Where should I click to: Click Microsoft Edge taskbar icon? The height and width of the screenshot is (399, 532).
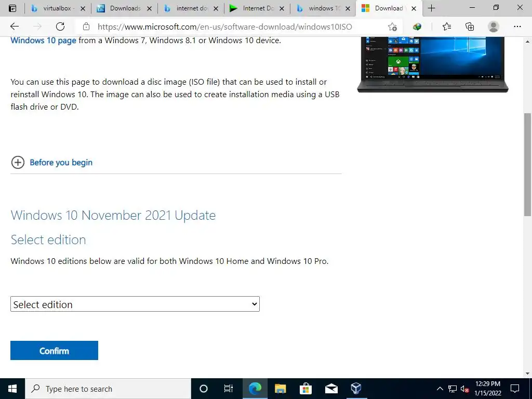point(255,389)
